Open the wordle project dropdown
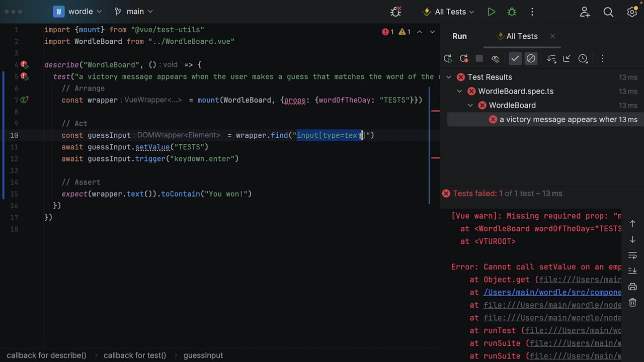 coord(78,11)
